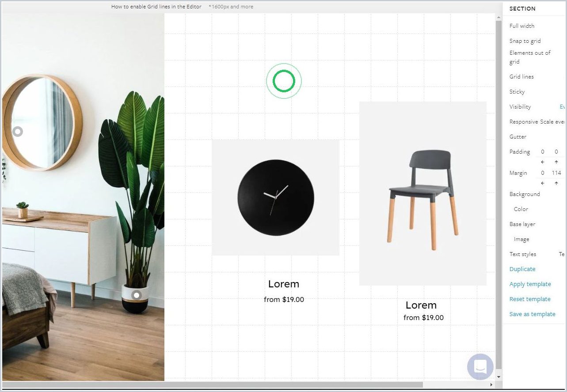Screen dimensions: 567x392
Task: Click the 'Elements out of grid' label
Action: pos(530,57)
